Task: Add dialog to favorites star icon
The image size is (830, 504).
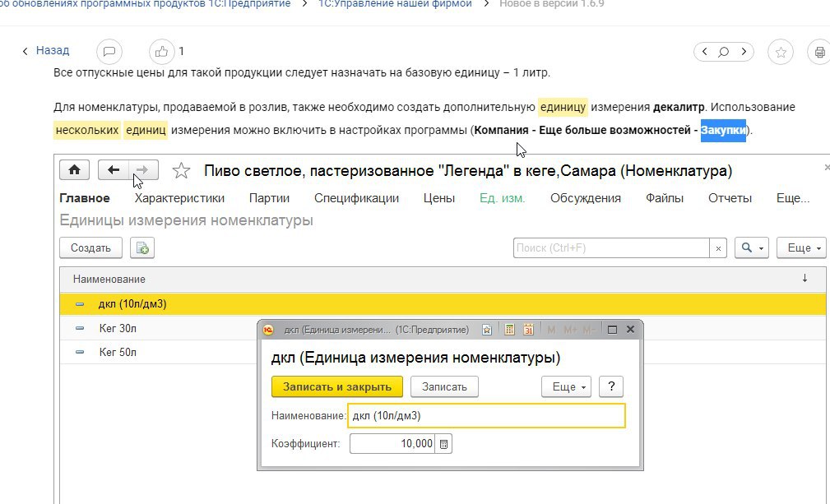Action: pyautogui.click(x=487, y=330)
